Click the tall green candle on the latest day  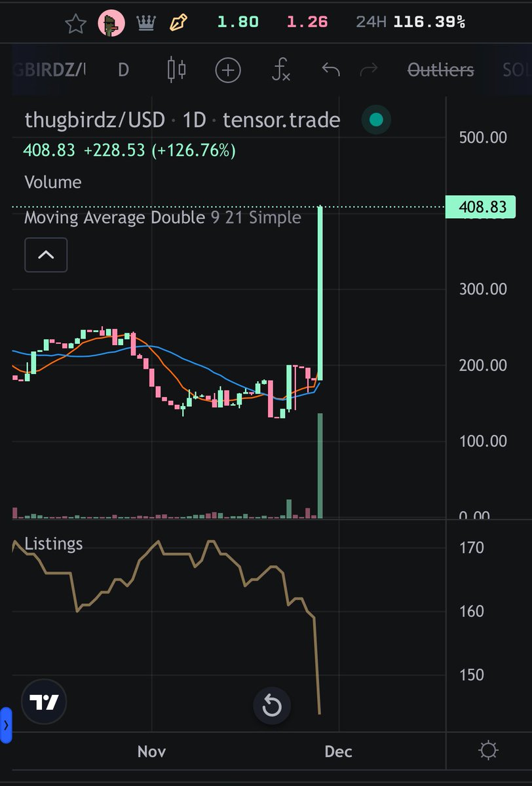tap(320, 293)
